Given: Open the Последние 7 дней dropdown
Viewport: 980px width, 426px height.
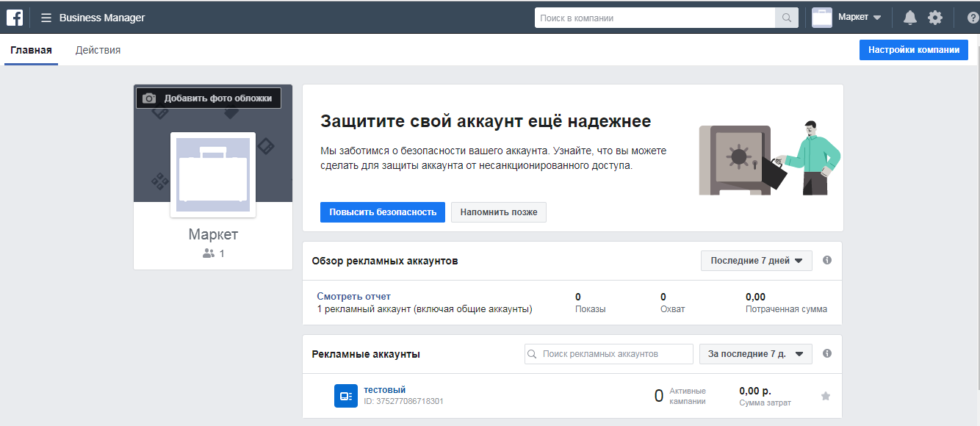Looking at the screenshot, I should (x=757, y=261).
